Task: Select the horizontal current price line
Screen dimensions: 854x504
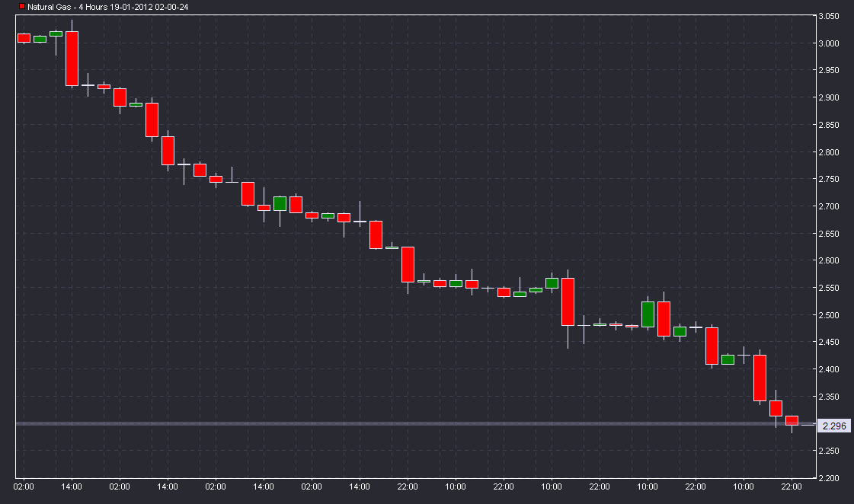Action: point(415,423)
